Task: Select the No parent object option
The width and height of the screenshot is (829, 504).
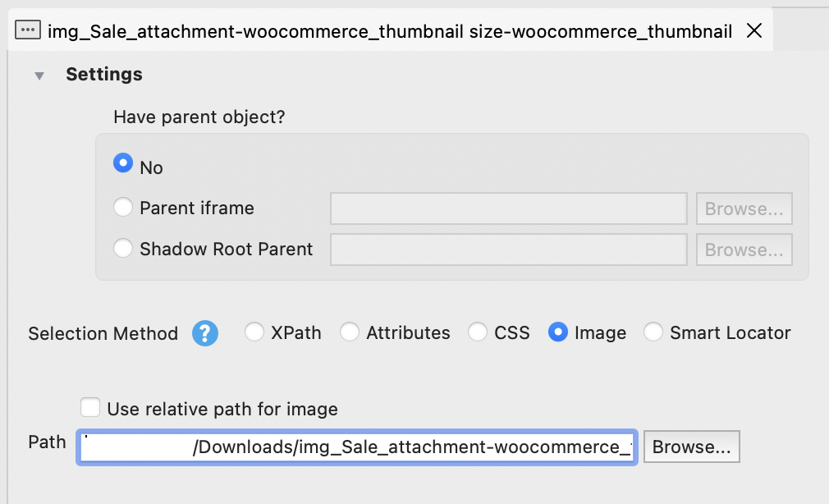Action: [x=123, y=163]
